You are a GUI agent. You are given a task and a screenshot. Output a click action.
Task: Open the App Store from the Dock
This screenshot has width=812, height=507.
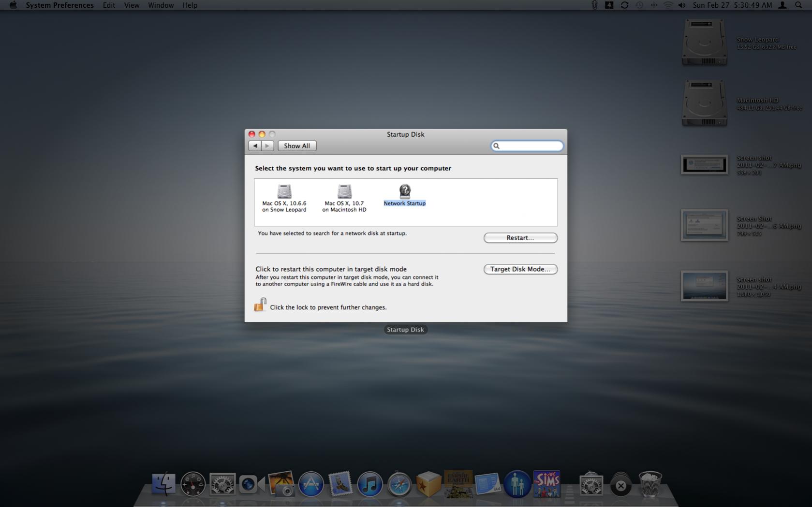311,484
